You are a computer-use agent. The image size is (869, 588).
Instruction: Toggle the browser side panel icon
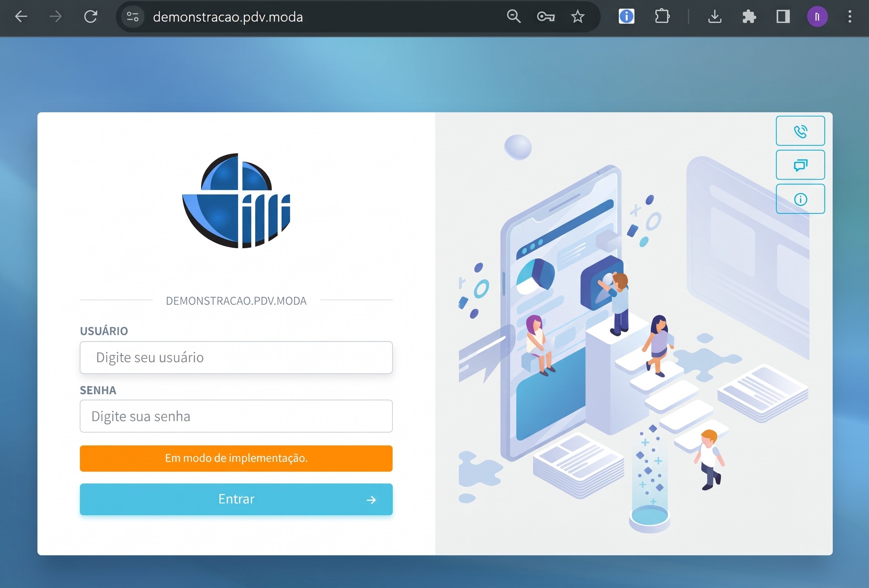[x=783, y=16]
